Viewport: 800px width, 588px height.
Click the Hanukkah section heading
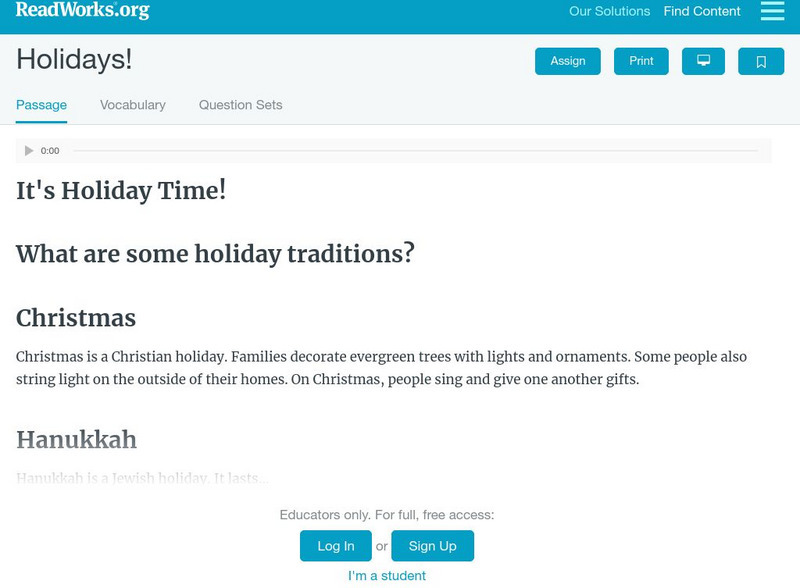[x=76, y=440]
